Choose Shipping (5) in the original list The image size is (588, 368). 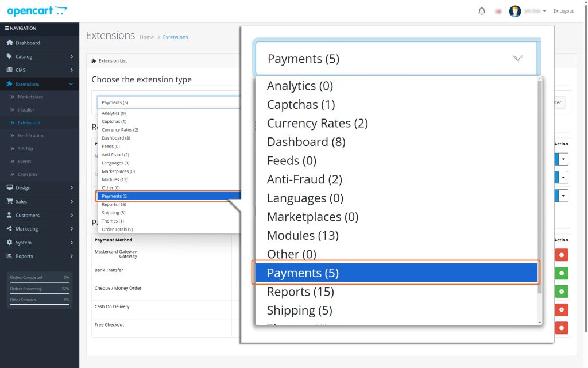click(113, 213)
